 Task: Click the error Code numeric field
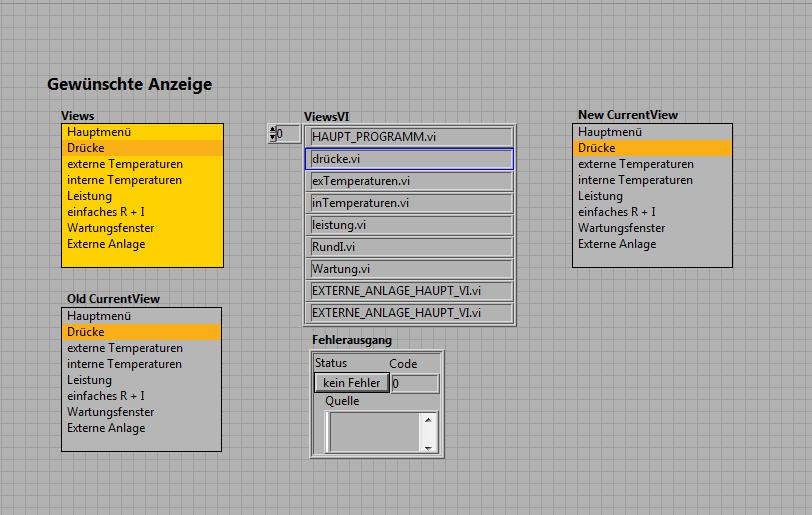(414, 383)
